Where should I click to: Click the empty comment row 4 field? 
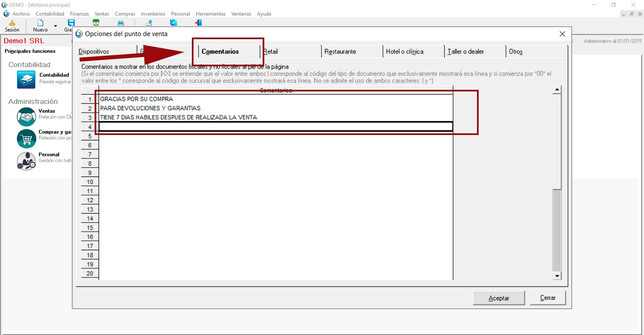pos(275,127)
